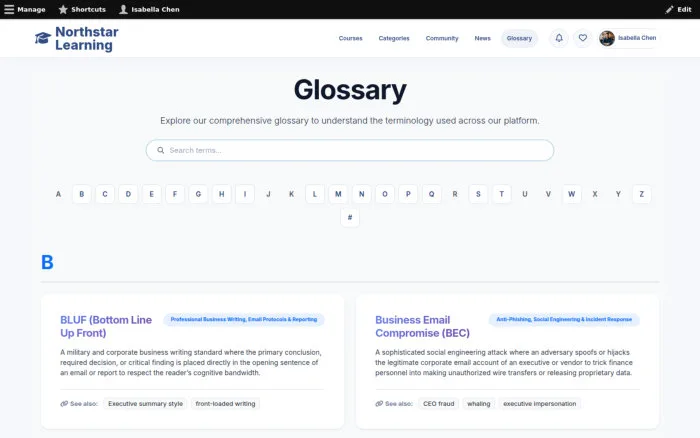Click Isabella Chen profile avatar
The width and height of the screenshot is (700, 438).
(607, 38)
